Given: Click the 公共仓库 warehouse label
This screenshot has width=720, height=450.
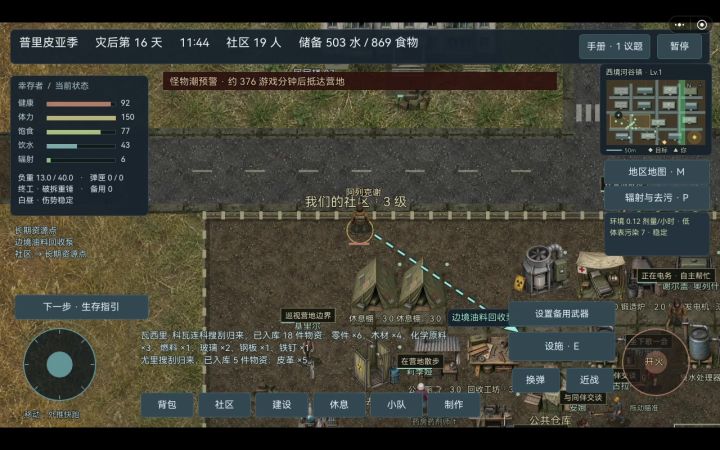Looking at the screenshot, I should (550, 420).
